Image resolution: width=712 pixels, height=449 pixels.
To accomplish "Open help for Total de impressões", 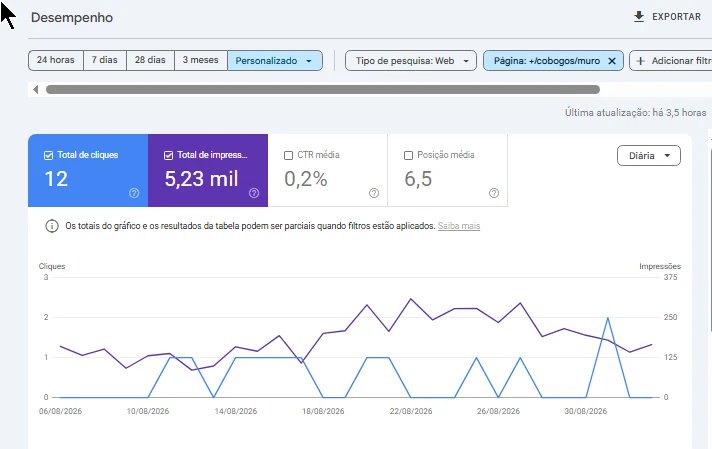I will click(254, 193).
